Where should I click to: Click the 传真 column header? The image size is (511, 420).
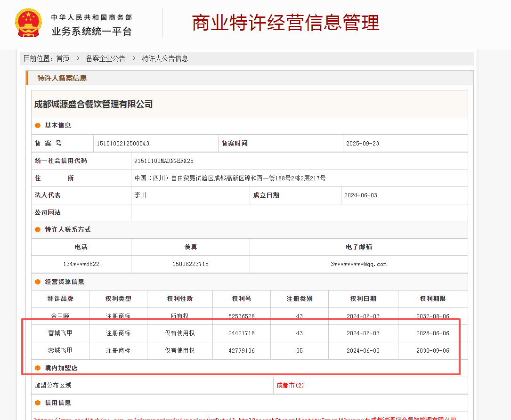[191, 247]
